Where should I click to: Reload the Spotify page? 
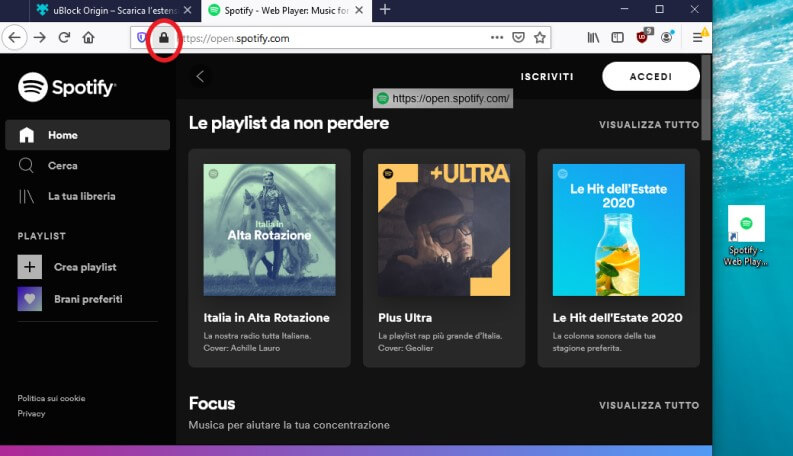click(64, 37)
